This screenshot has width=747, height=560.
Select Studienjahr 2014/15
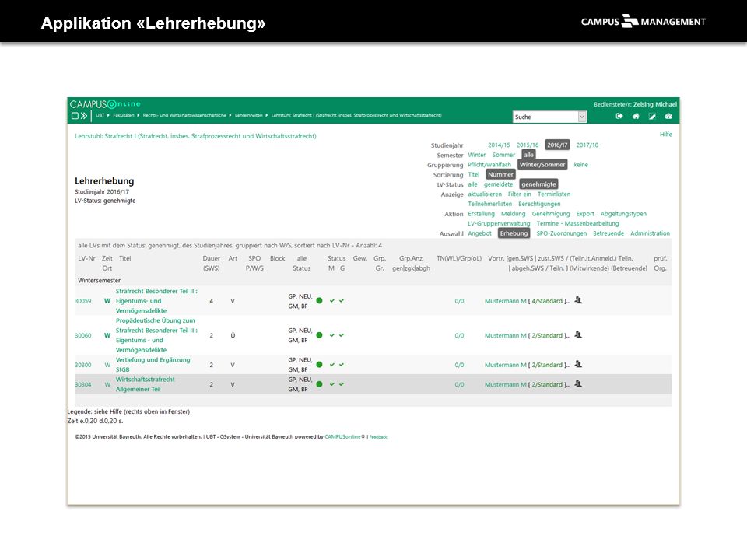click(x=499, y=145)
